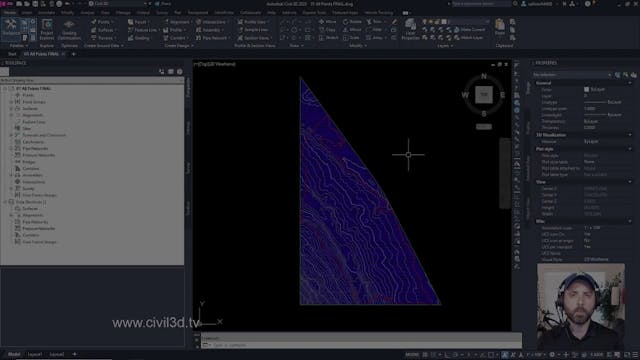Viewport: 640px width, 360px height.
Task: Click Match Layer button
Action: (469, 38)
